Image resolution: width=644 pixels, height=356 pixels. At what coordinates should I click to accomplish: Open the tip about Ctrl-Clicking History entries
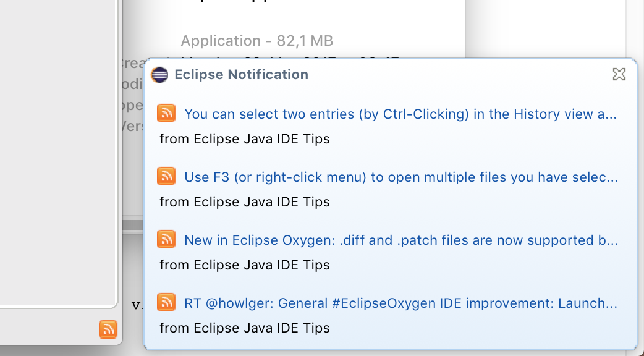pyautogui.click(x=400, y=114)
